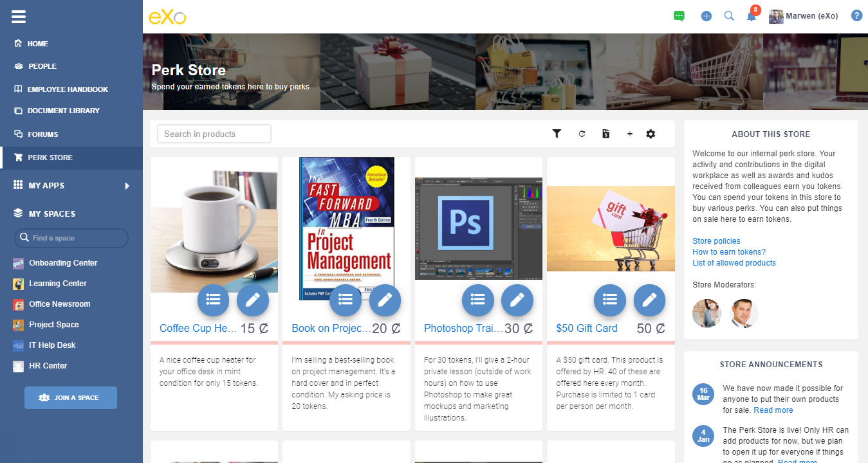Show orders list for $50 Gift Card

[x=610, y=300]
